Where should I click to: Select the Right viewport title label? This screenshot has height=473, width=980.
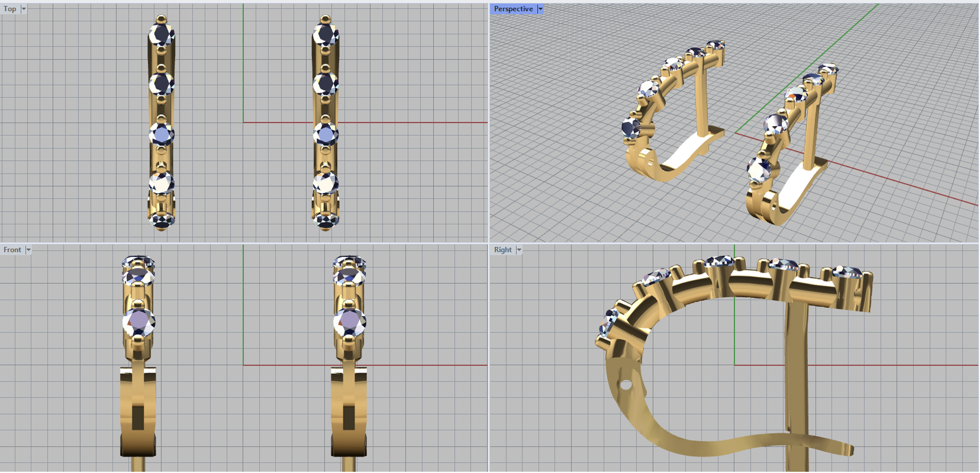tap(503, 250)
